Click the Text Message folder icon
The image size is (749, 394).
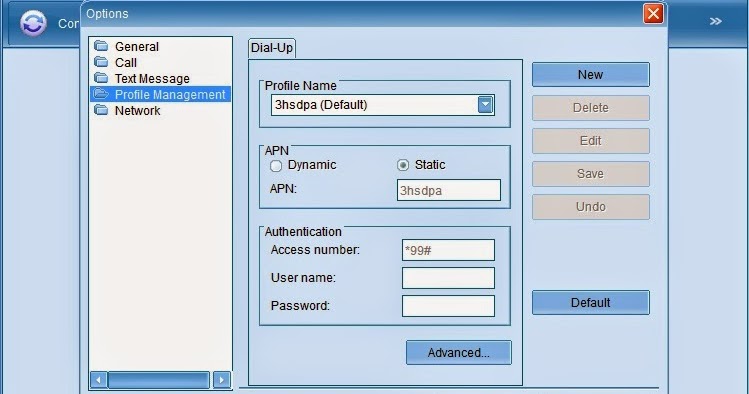point(101,77)
